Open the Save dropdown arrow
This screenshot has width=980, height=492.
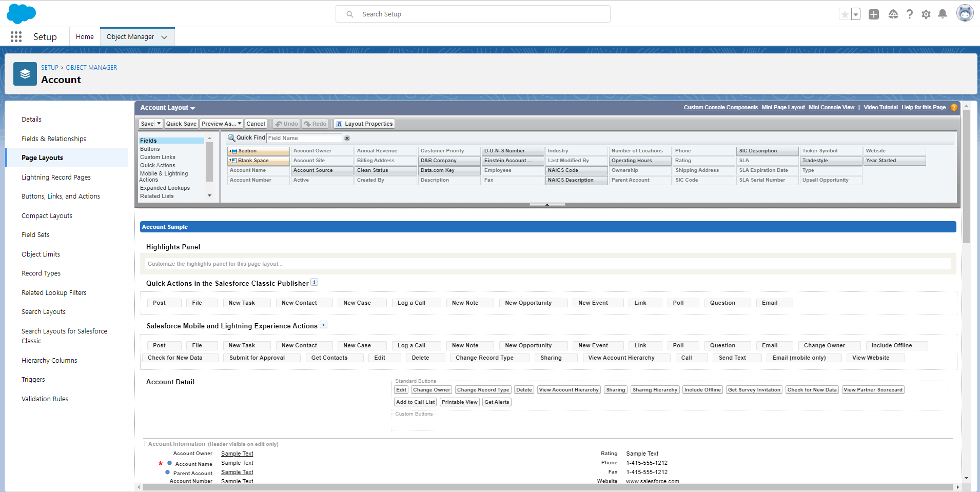coord(159,124)
